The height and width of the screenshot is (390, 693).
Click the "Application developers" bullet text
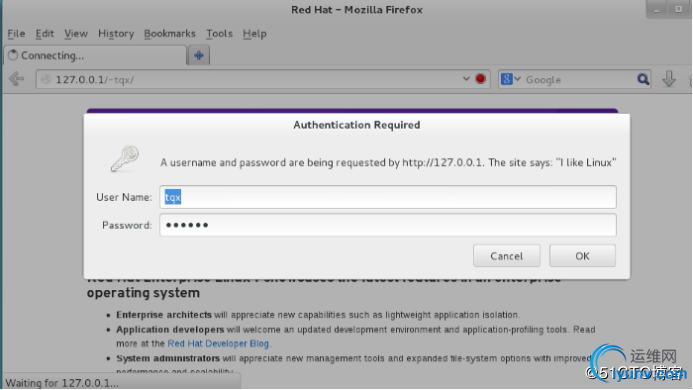point(170,329)
